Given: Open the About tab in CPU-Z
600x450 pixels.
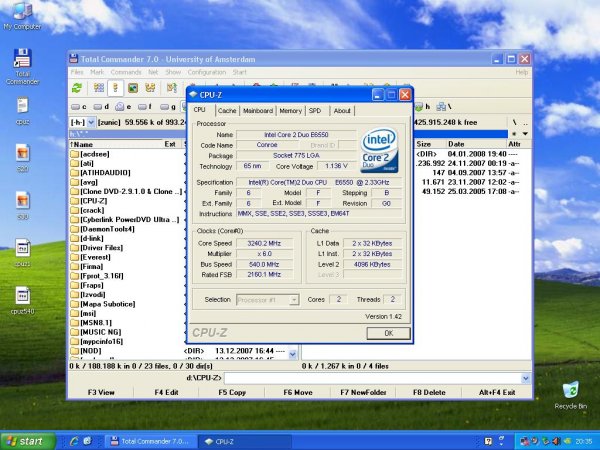Looking at the screenshot, I should pyautogui.click(x=342, y=111).
